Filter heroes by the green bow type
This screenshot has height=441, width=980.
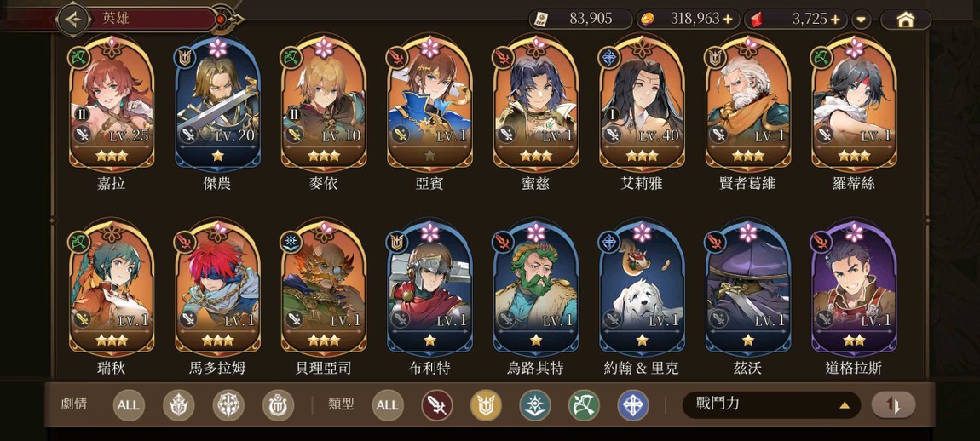click(584, 405)
